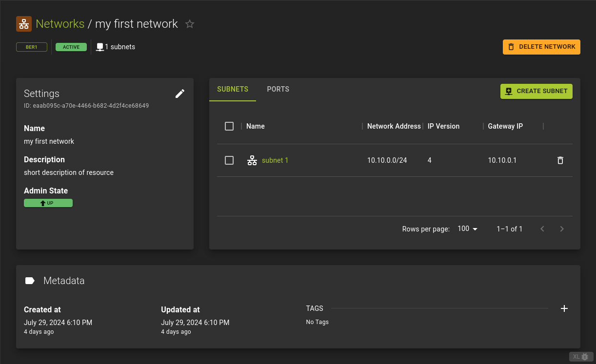This screenshot has height=364, width=596.
Task: Sort by IP Version column header
Action: pyautogui.click(x=443, y=126)
